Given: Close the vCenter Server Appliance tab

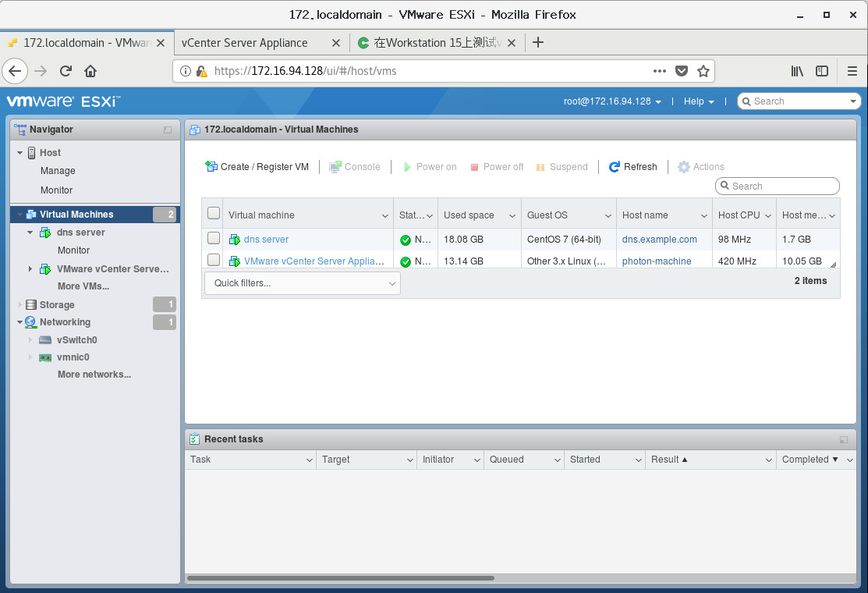Looking at the screenshot, I should tap(336, 43).
